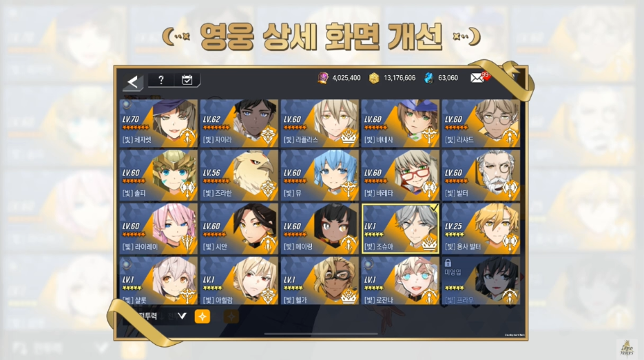Click the gold coin currency icon
Screen dimensions: 644x360
click(374, 78)
